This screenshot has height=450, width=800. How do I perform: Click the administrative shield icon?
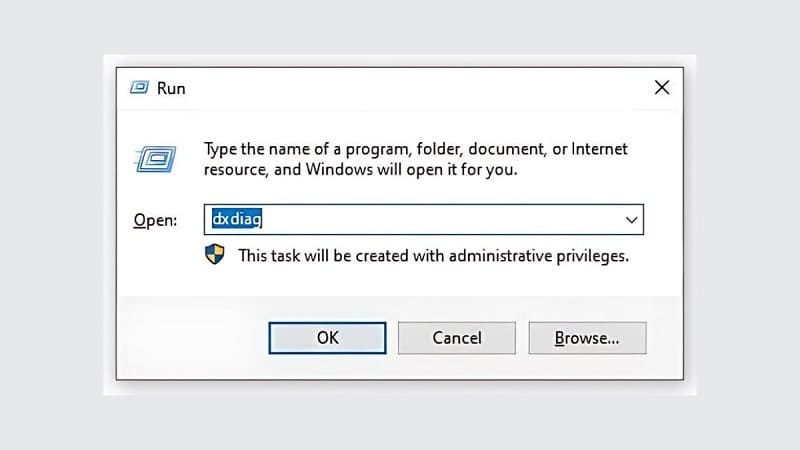(215, 254)
